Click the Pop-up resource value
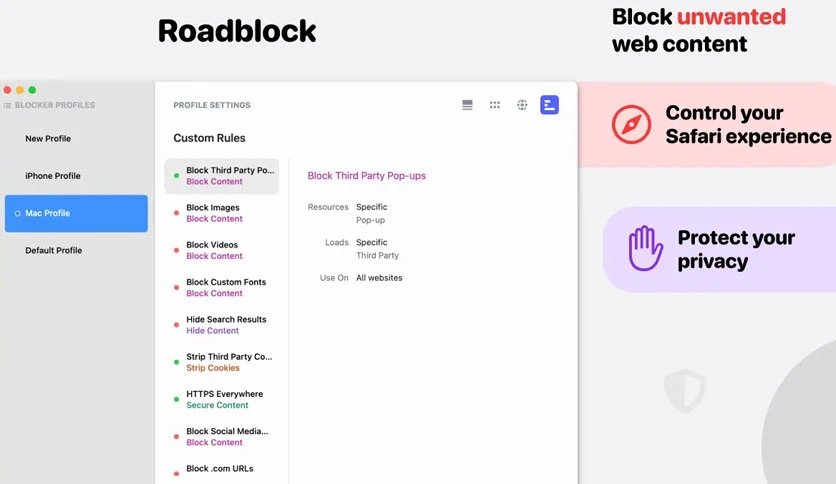Viewport: 836px width, 484px height. pos(371,220)
